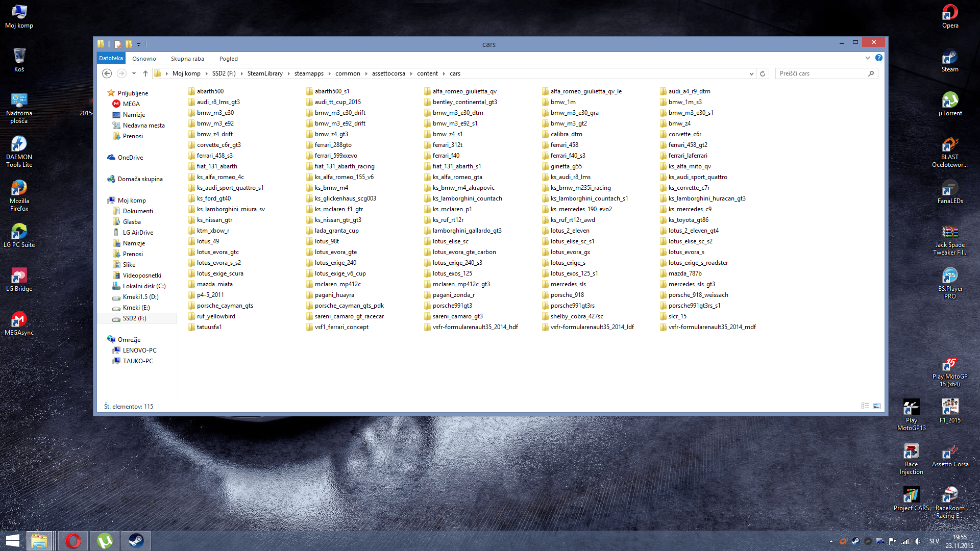Open the Osnovno ribbon tab

(x=144, y=59)
